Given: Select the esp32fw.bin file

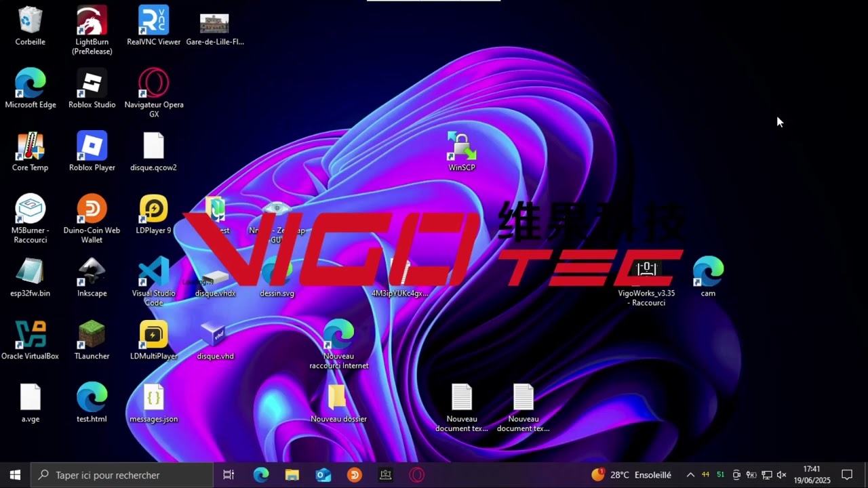Looking at the screenshot, I should pos(31,278).
